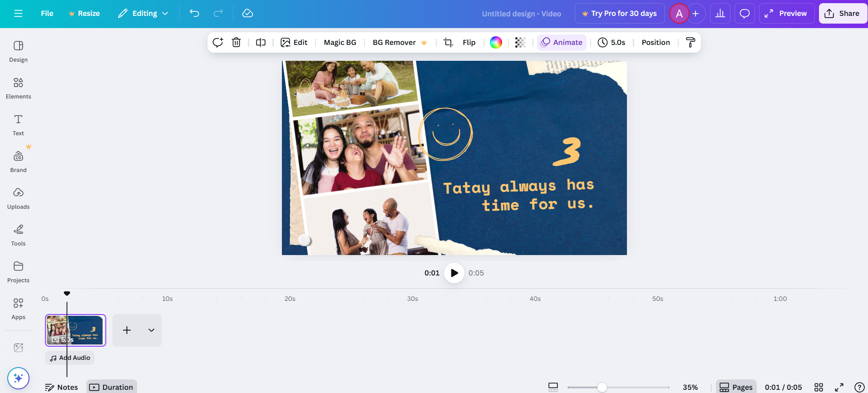Click the add comment icon in toolbar
Viewport: 868px width, 393px height.
[218, 42]
